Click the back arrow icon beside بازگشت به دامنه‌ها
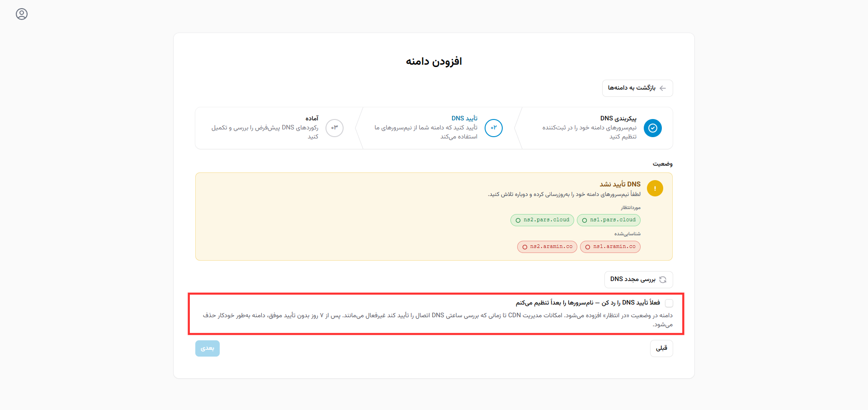The image size is (868, 410). pos(663,88)
